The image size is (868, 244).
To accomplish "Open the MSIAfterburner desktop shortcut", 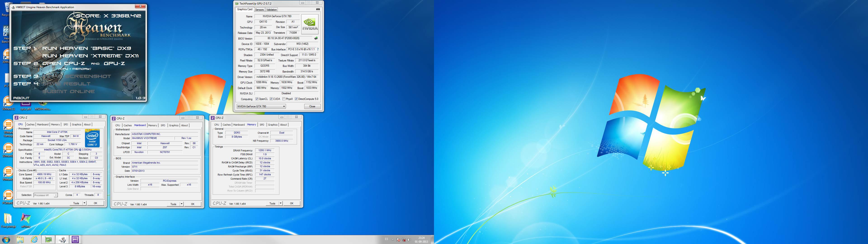I will coord(43,106).
